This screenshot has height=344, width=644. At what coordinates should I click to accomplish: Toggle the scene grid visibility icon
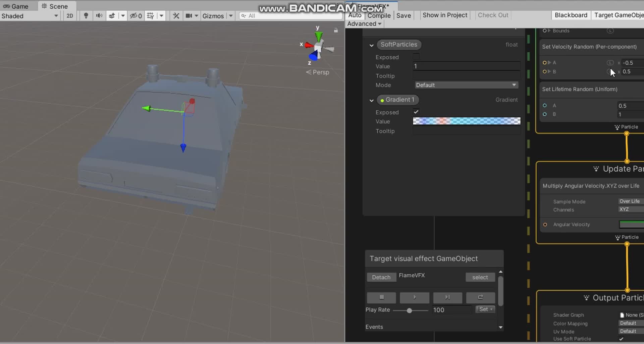coord(151,15)
